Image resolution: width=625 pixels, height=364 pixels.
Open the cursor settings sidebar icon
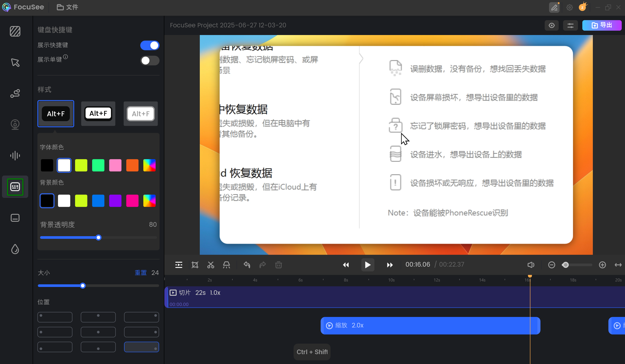point(15,63)
